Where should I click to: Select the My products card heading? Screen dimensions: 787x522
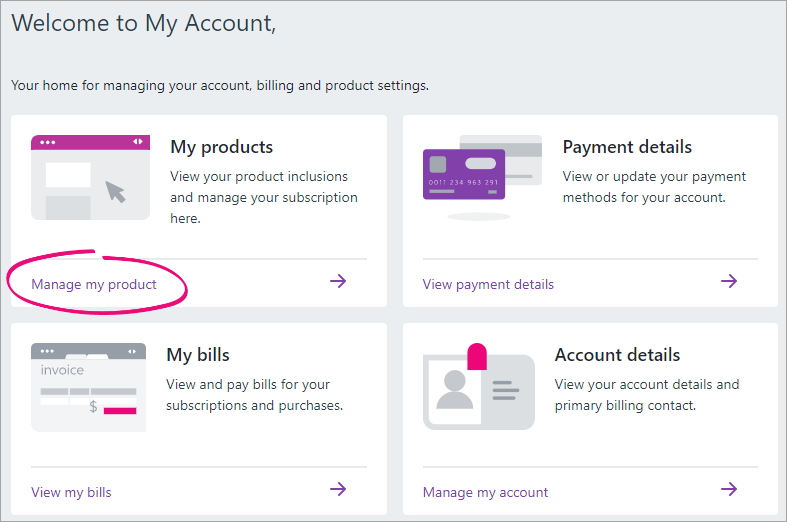pos(221,147)
